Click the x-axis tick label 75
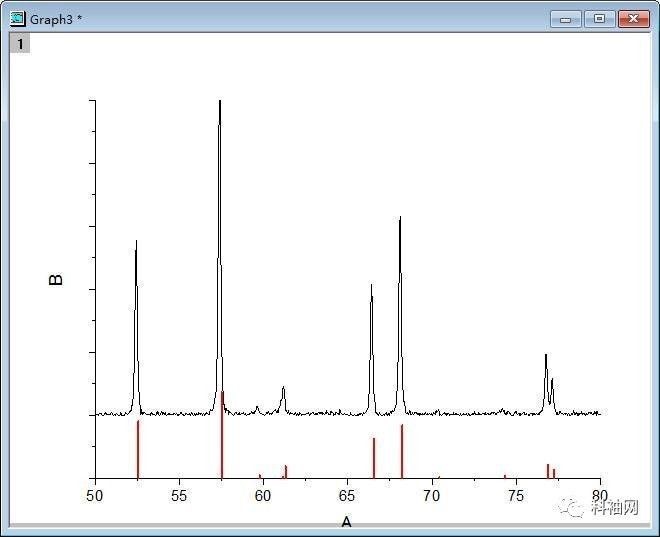This screenshot has width=660, height=537. [516, 496]
